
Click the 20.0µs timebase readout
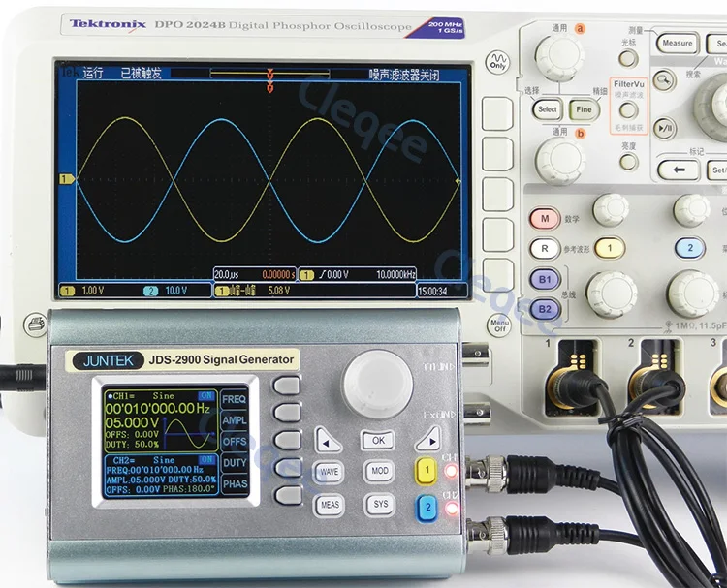tap(226, 275)
